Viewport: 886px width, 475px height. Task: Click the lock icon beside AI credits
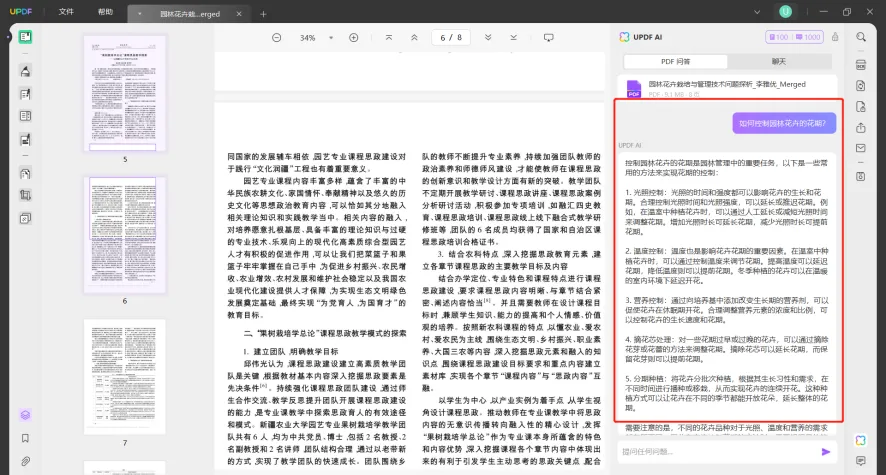(835, 37)
